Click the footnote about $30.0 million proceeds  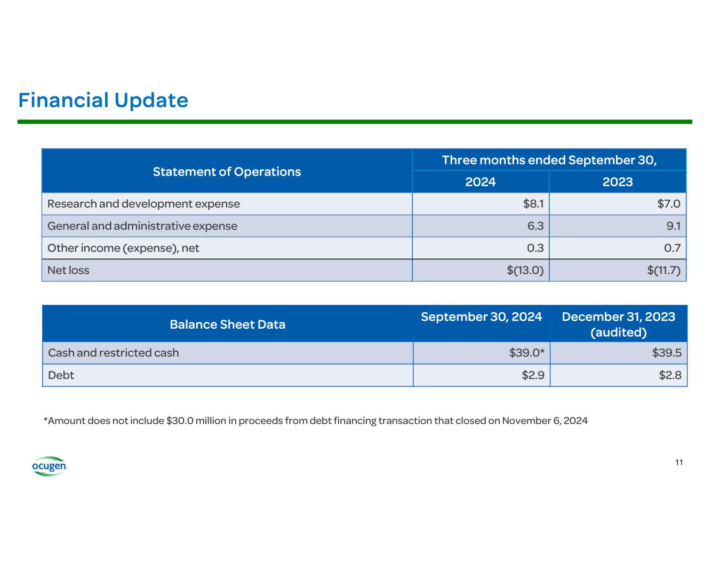pyautogui.click(x=315, y=421)
